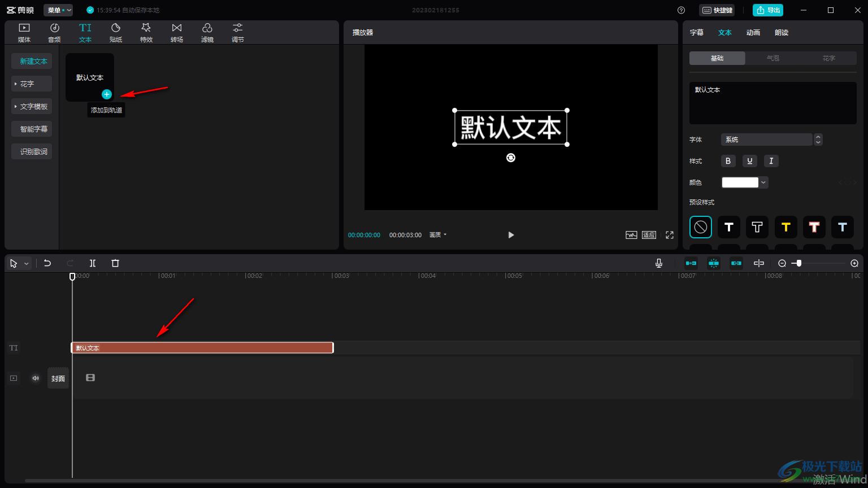Open the 音频 (Audio) tab
The image size is (868, 488).
54,33
